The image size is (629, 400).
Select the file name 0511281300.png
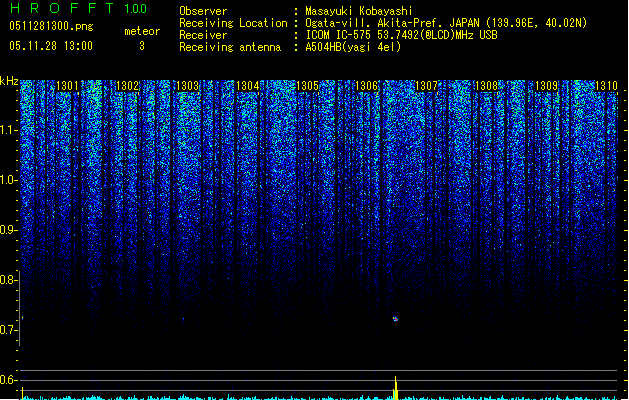51,26
